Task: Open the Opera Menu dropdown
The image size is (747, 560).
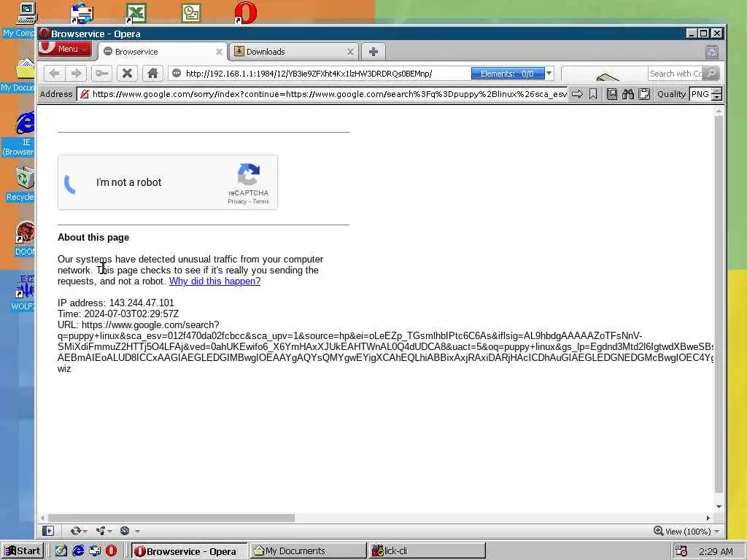Action: tap(65, 49)
